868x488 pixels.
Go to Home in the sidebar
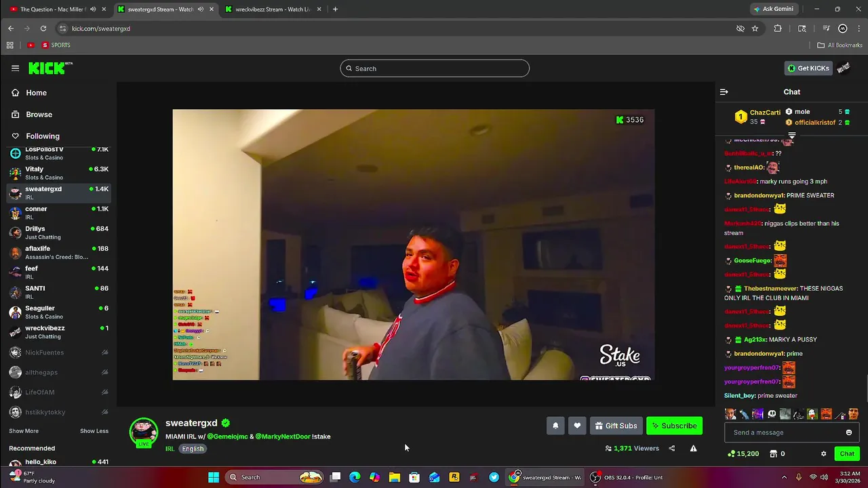[x=36, y=93]
